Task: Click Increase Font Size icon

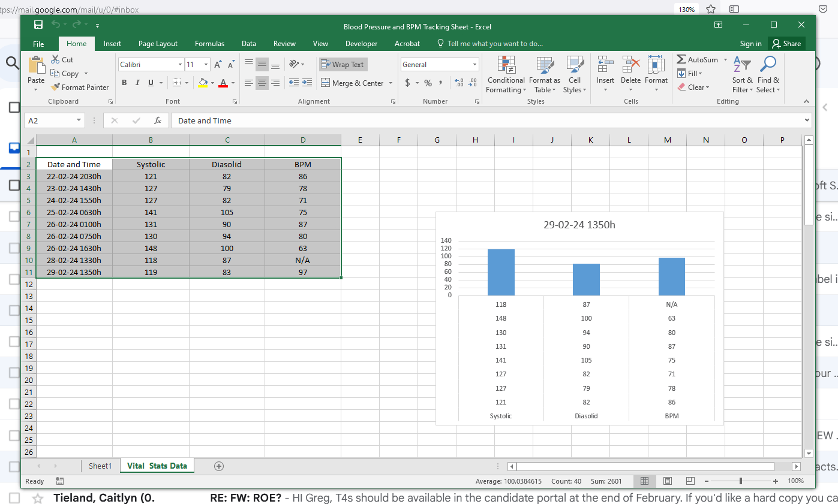Action: tap(218, 64)
